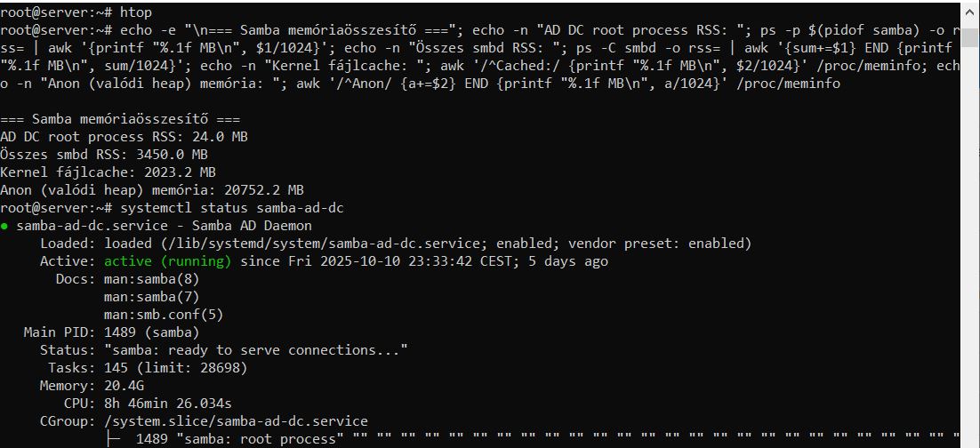
Task: Click the htop command on first line
Action: (136, 12)
